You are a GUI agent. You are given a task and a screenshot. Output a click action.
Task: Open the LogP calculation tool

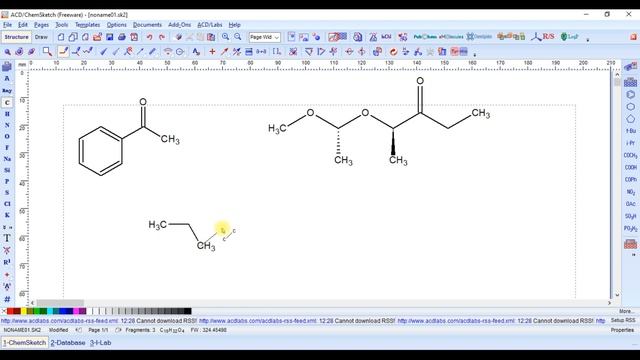tap(569, 37)
